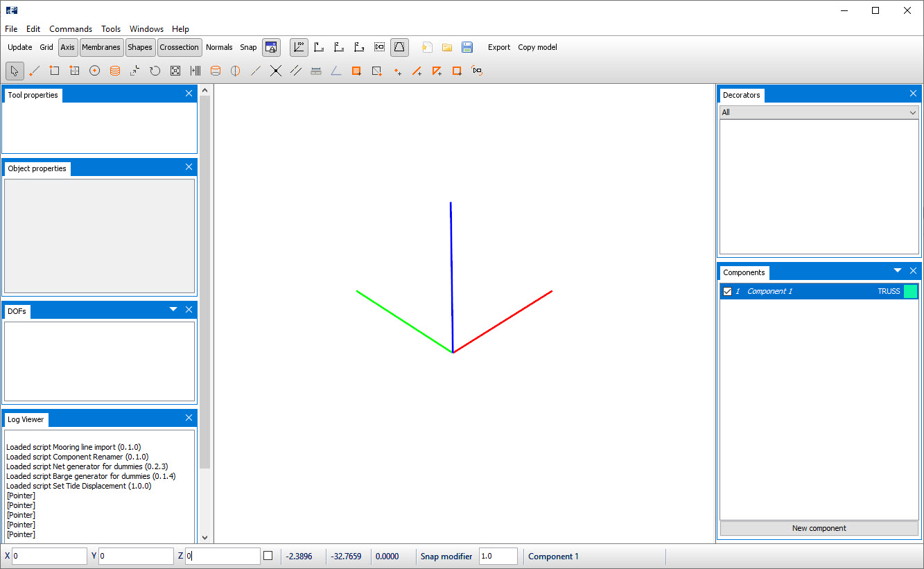
Task: Click the New component button
Action: pos(819,528)
